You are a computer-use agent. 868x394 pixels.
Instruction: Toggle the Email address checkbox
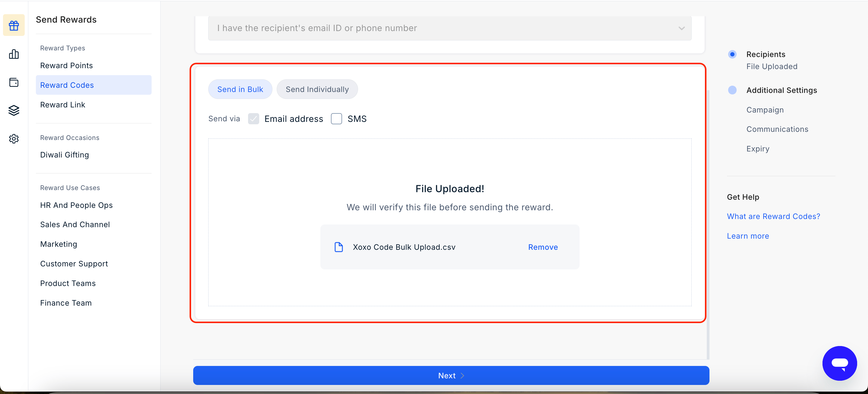click(253, 119)
